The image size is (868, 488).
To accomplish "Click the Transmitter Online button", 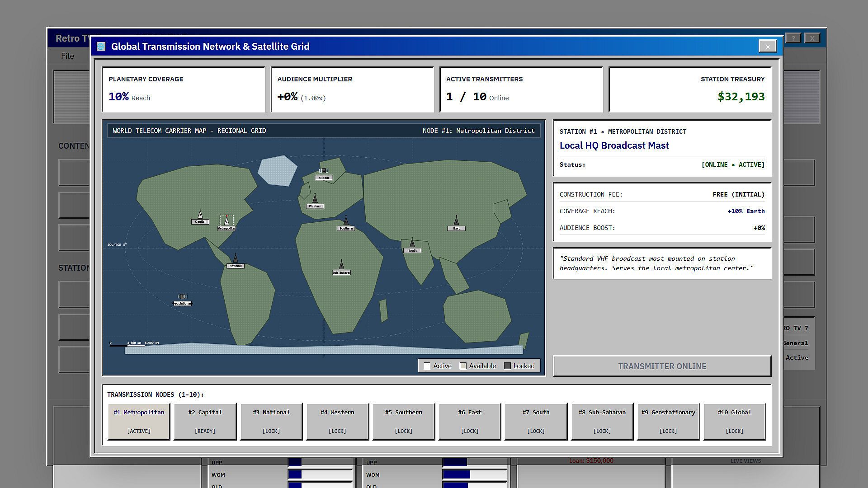I will (x=662, y=366).
